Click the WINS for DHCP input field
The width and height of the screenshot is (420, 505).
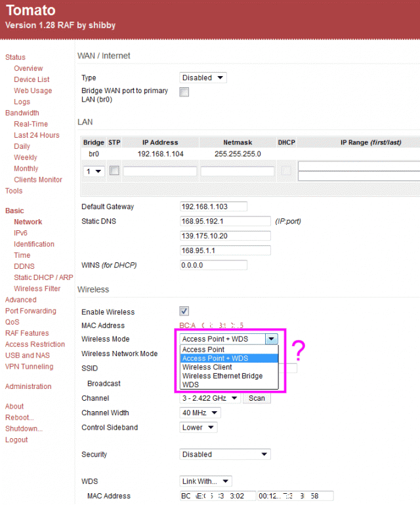point(213,265)
